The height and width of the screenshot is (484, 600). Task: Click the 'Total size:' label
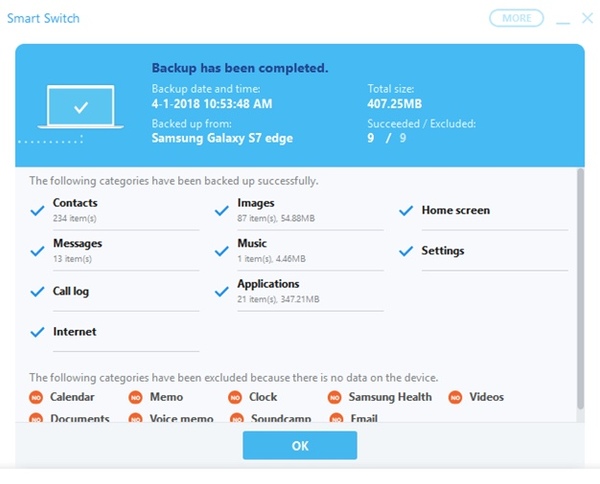tap(391, 89)
